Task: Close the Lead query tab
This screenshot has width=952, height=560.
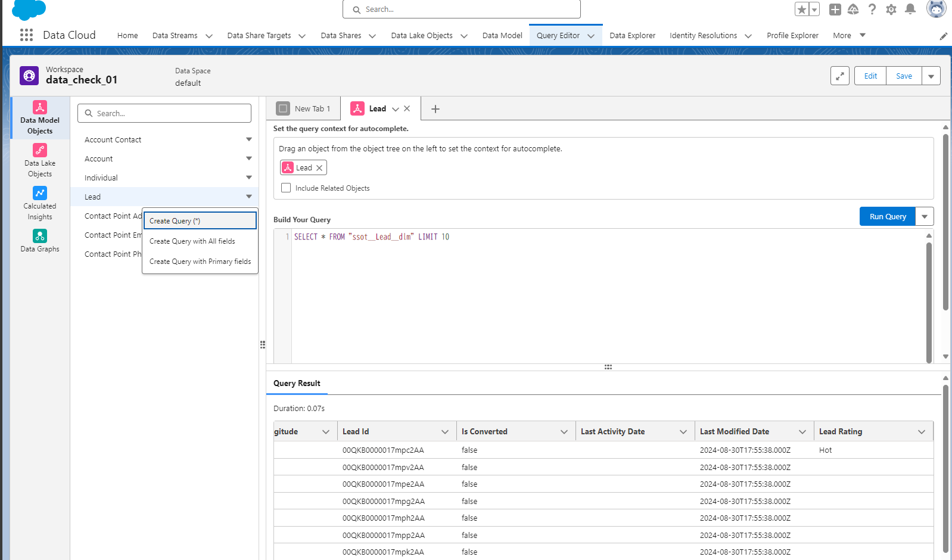Action: 407,108
